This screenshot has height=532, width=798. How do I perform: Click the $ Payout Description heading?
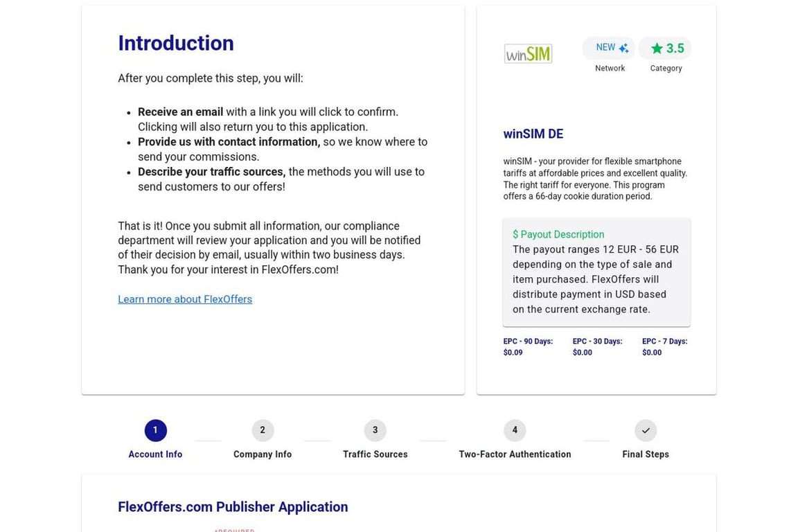pos(558,234)
